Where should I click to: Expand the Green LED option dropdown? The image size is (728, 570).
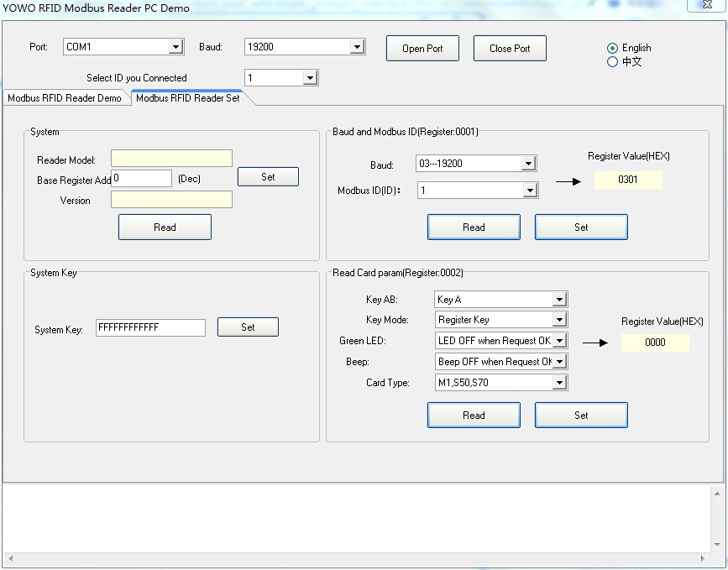(x=559, y=341)
